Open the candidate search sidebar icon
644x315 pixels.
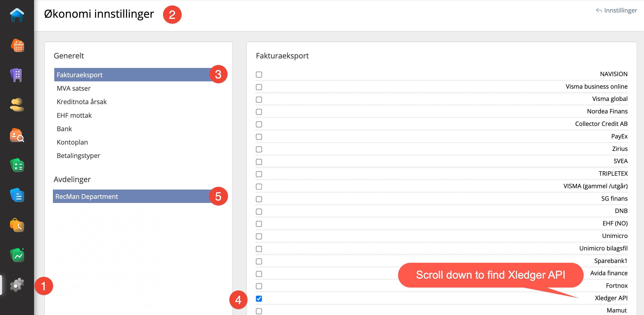17,135
